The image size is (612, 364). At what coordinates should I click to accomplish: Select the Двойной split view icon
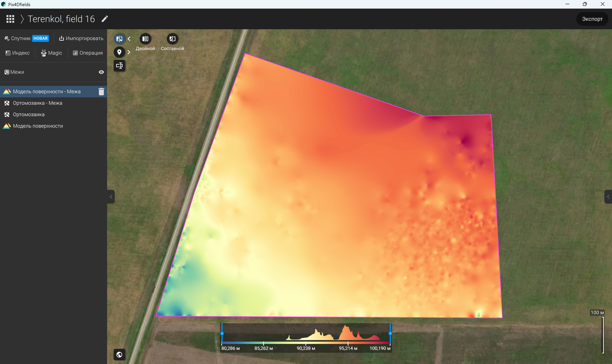coord(145,39)
